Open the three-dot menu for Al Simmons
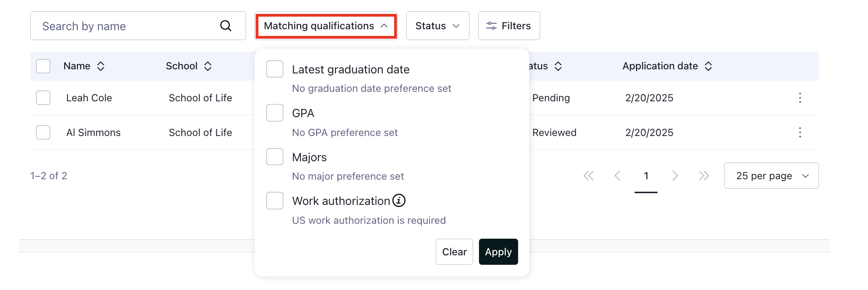The width and height of the screenshot is (868, 290). tap(800, 132)
